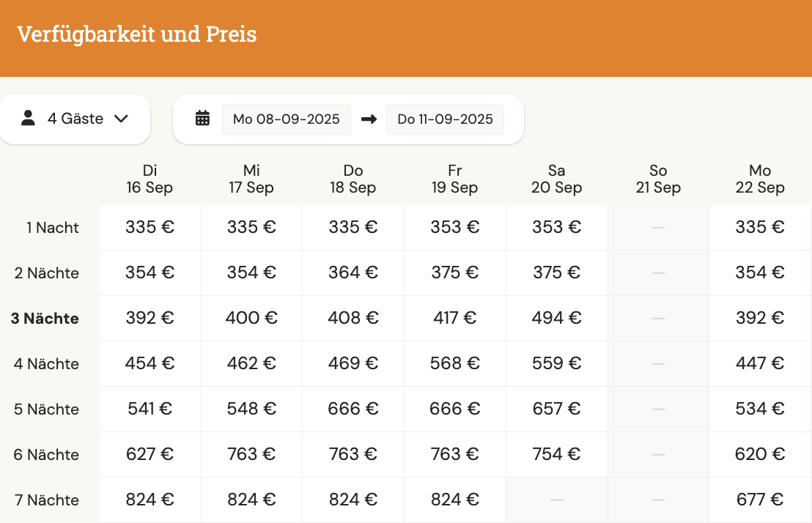Image resolution: width=812 pixels, height=523 pixels.
Task: Select the 541 € price for Di 16 Sep, 5 Nächte
Action: [x=150, y=409]
